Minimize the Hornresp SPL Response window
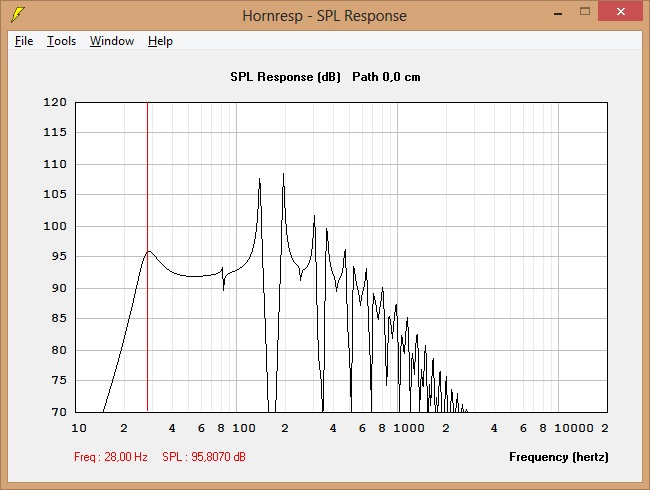The width and height of the screenshot is (650, 490). [x=558, y=13]
